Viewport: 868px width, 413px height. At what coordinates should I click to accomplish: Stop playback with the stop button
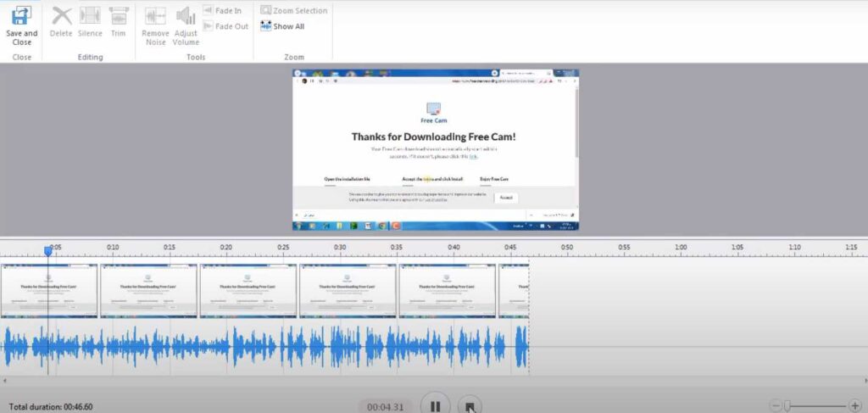coord(470,407)
